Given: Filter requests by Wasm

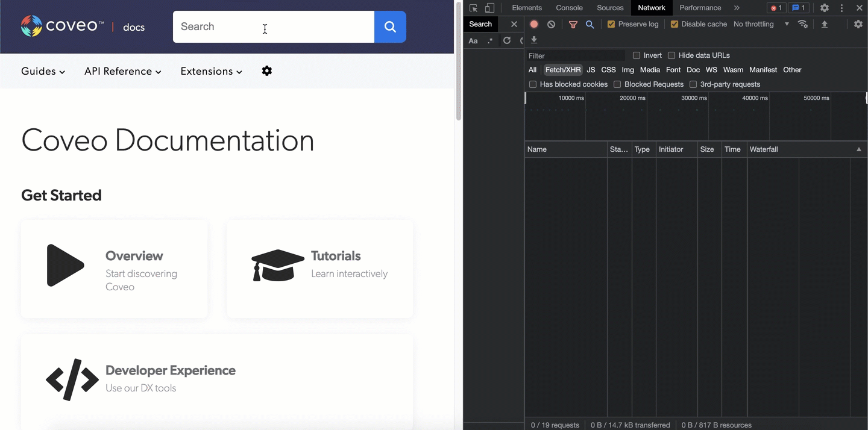Looking at the screenshot, I should (x=733, y=70).
